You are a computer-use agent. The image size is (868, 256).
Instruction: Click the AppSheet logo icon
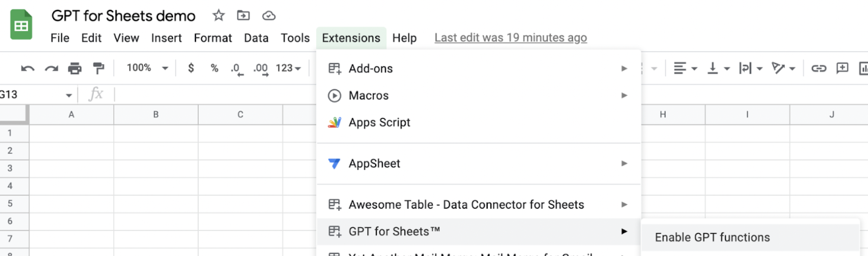pyautogui.click(x=334, y=163)
